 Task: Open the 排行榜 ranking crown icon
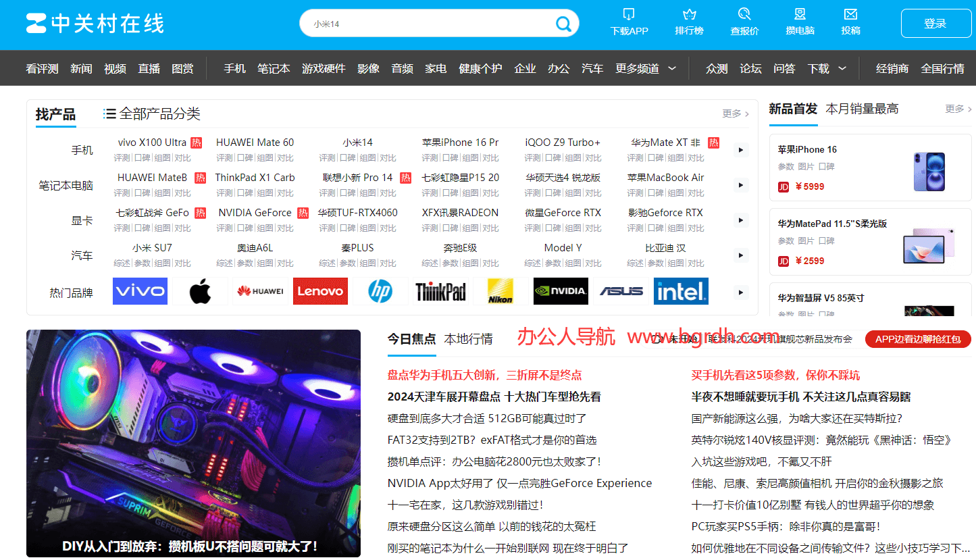tap(689, 14)
